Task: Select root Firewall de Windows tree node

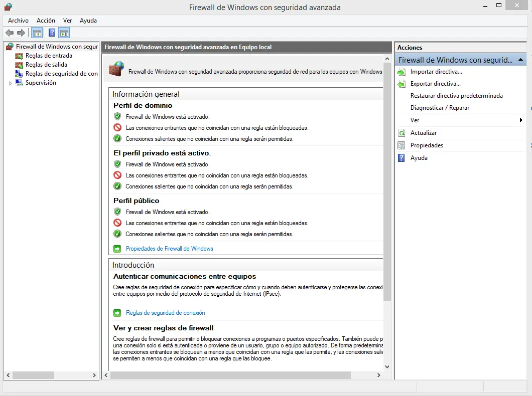Action: [57, 47]
